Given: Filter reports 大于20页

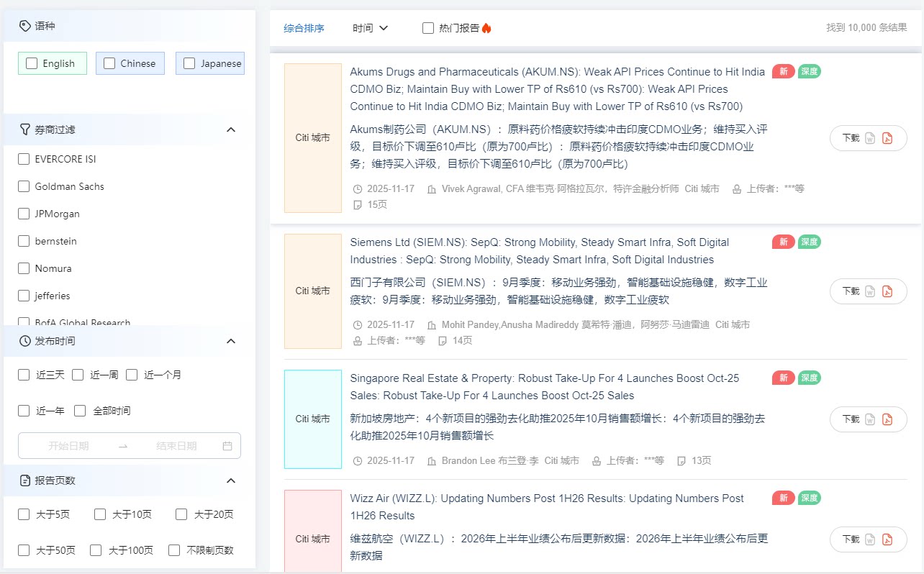Looking at the screenshot, I should click(x=181, y=514).
